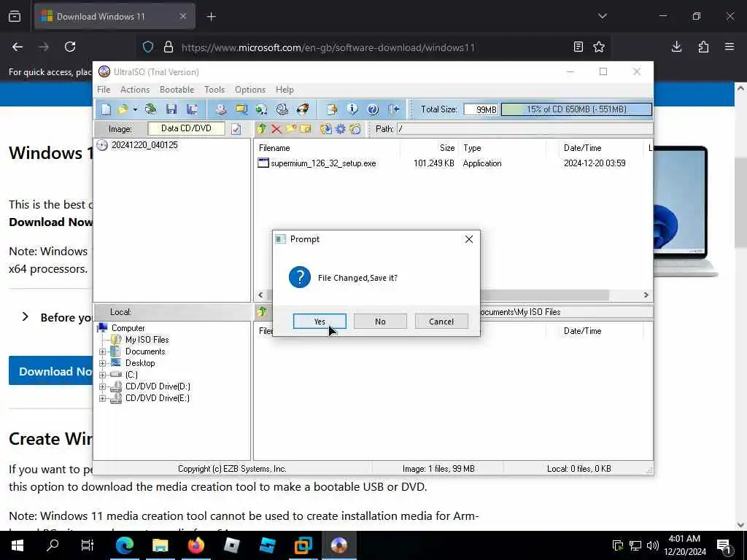
Task: Click the green Up arrow icon in image pane
Action: (262, 128)
